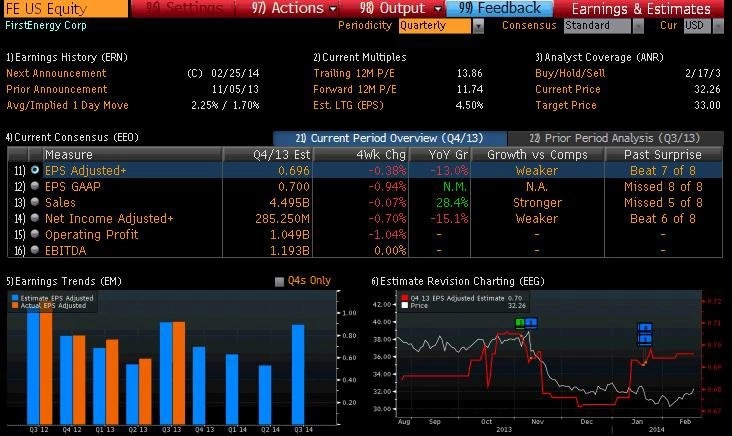Click the stacked blue event markers near Jan
Viewport: 732px width, 436px height.
pyautogui.click(x=645, y=334)
